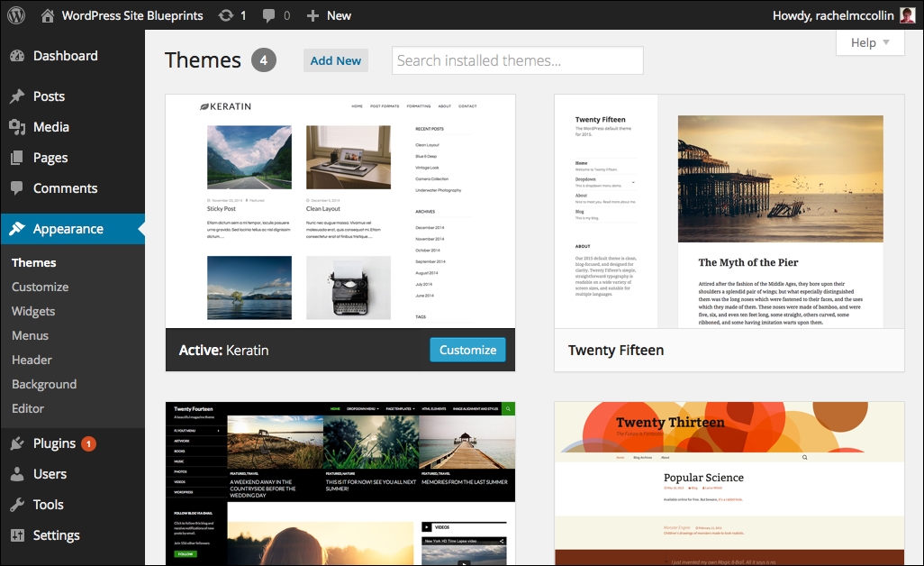Click the Users person icon
This screenshot has width=924, height=566.
pos(17,474)
